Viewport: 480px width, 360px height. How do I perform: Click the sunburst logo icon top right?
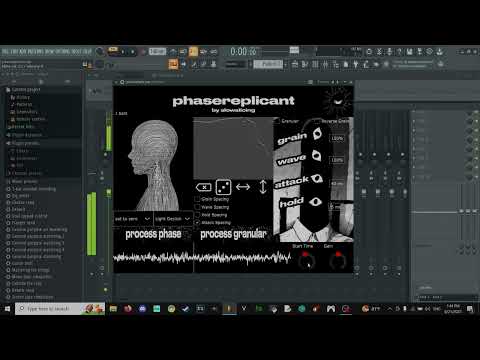(x=338, y=102)
